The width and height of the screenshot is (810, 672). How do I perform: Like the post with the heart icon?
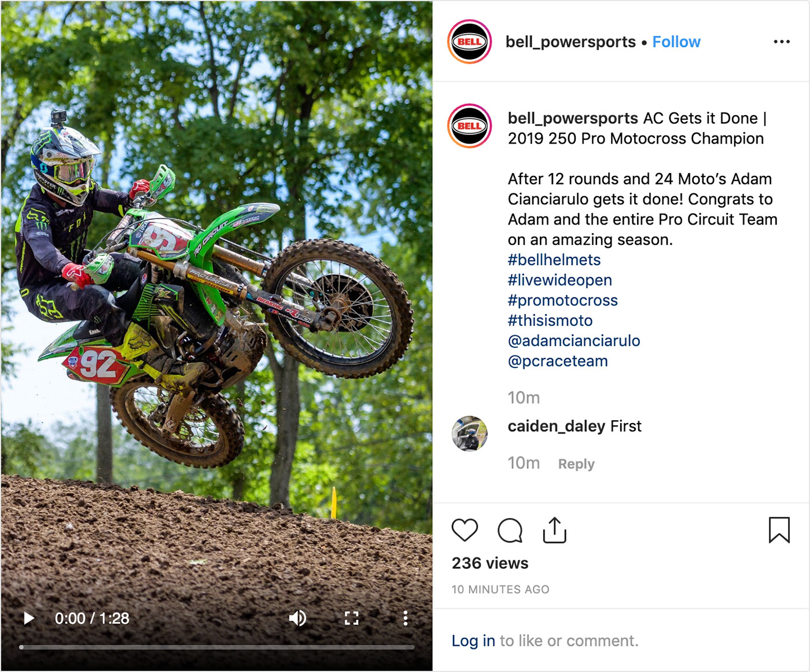[465, 530]
